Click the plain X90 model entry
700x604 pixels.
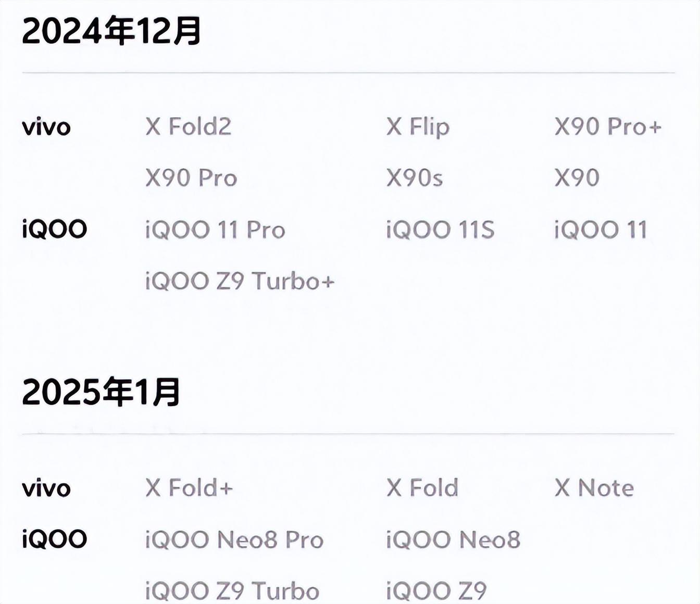tap(577, 178)
